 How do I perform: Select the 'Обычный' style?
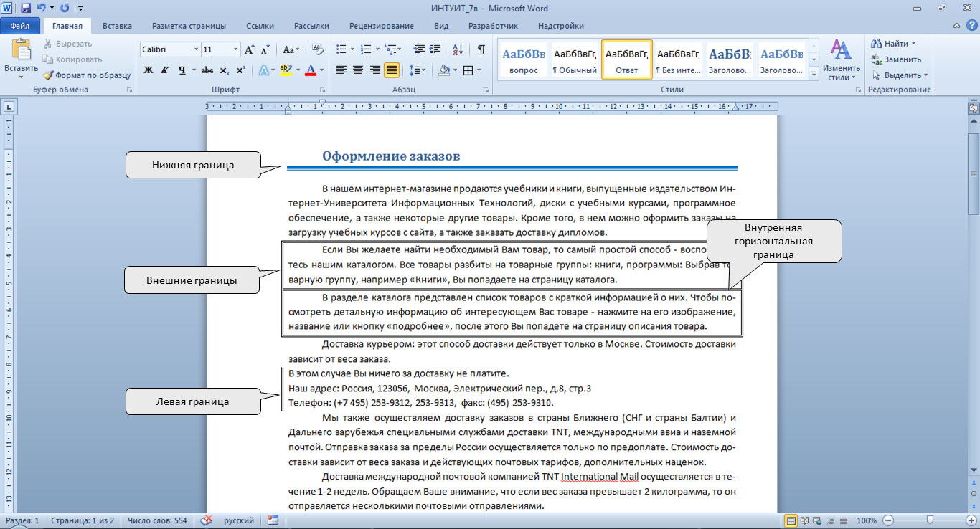pyautogui.click(x=575, y=60)
